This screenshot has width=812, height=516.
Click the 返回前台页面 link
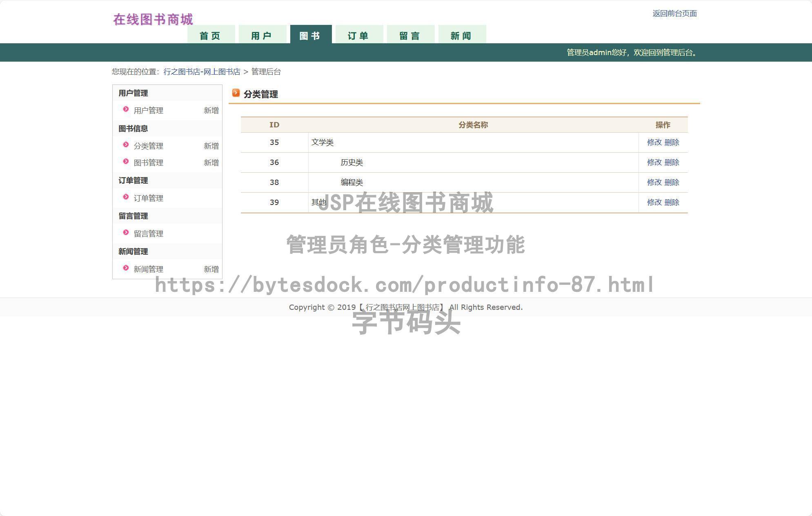click(x=674, y=13)
